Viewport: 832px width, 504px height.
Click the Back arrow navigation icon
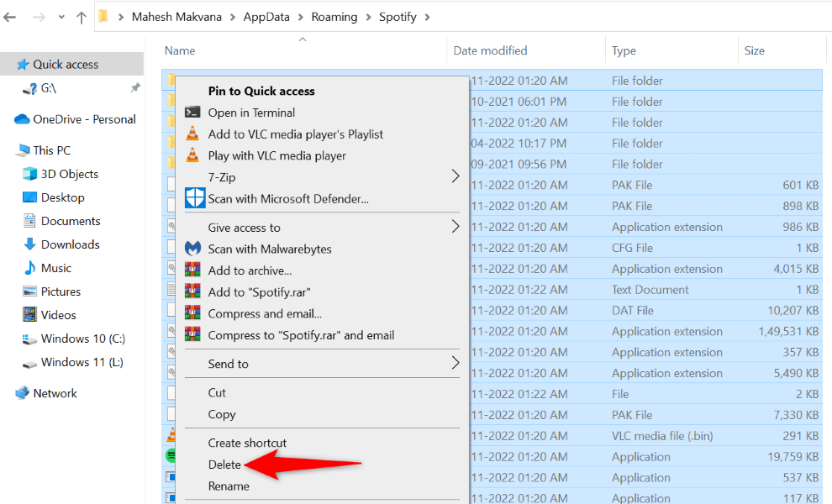coord(10,17)
